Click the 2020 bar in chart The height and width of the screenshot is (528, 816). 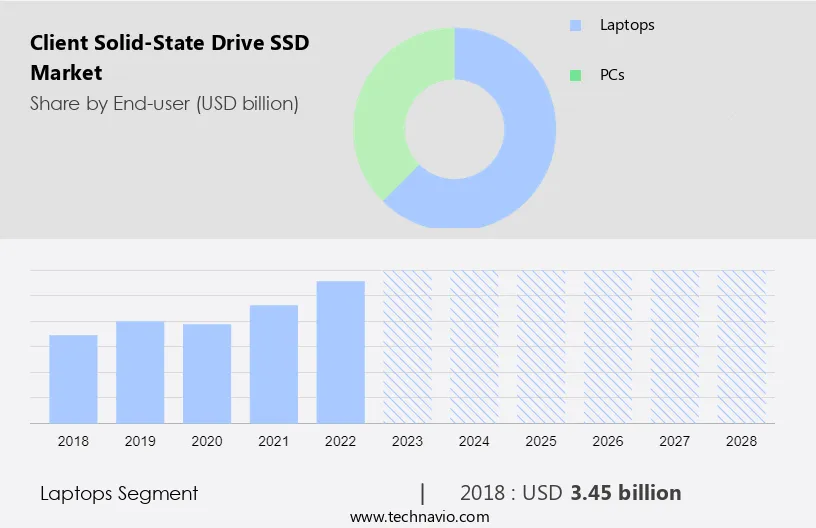click(x=207, y=373)
